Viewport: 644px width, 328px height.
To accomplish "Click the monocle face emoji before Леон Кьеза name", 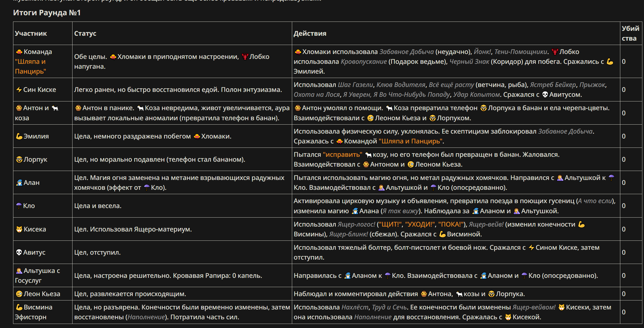I will pos(19,294).
